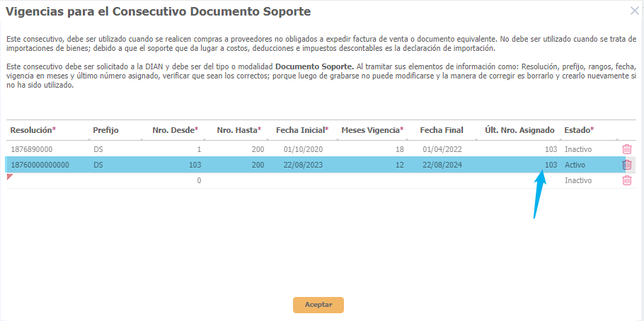Viewport: 644px width, 321px height.
Task: Click the empty Resolución cell in new row
Action: point(46,180)
